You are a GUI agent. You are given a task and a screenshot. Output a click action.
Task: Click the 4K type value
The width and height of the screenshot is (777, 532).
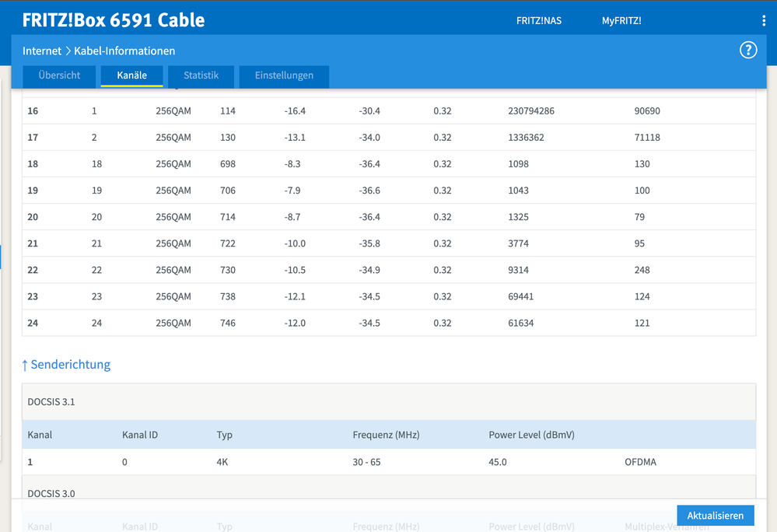tap(222, 462)
